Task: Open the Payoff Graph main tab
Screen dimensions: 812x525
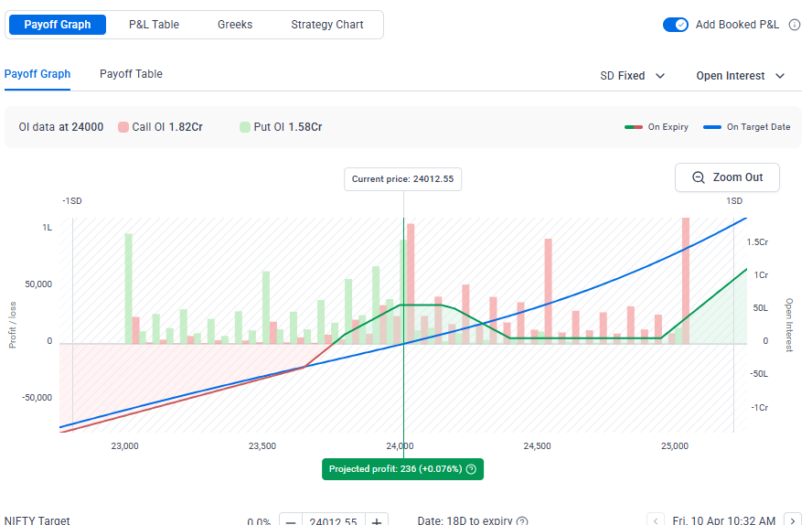Action: click(58, 25)
